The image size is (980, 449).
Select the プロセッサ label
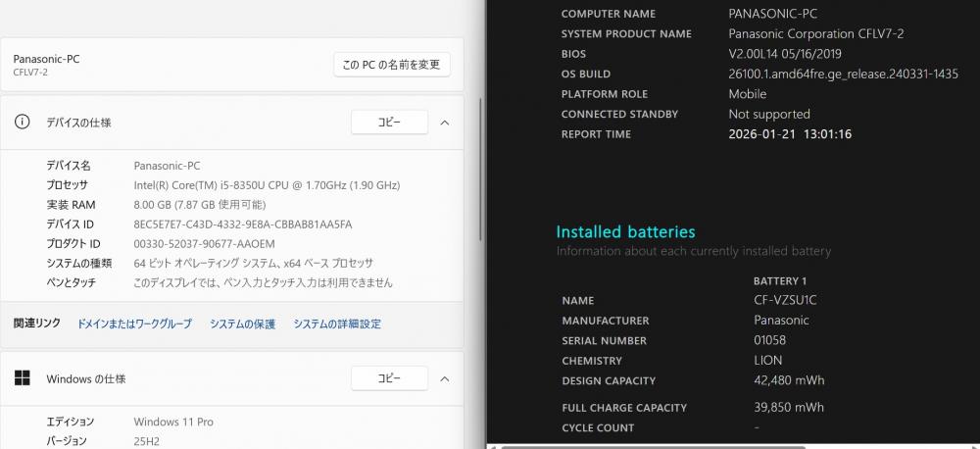pos(68,185)
